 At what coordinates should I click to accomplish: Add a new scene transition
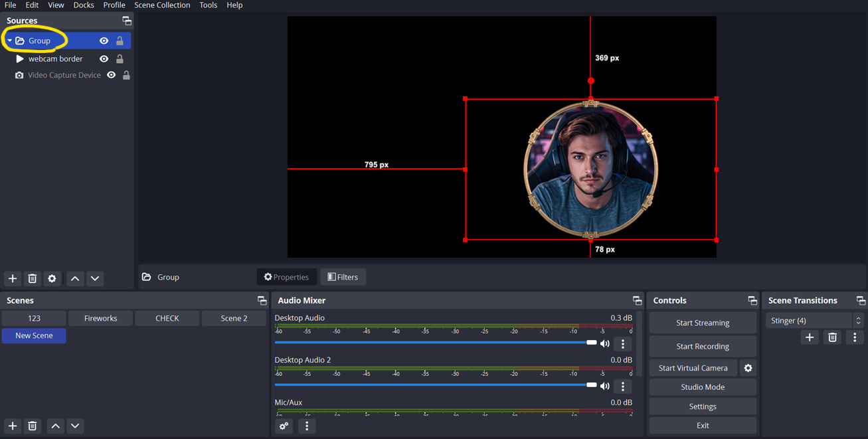809,337
